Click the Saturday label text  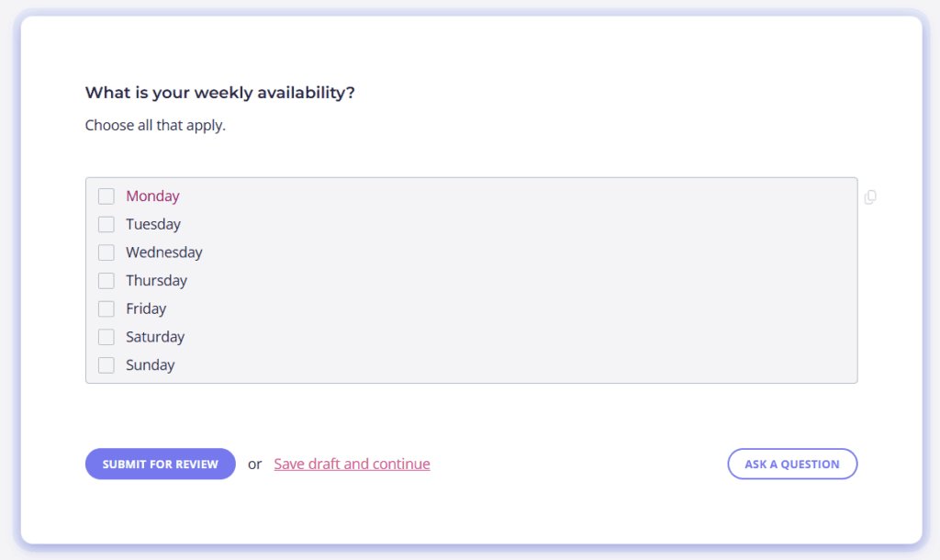click(x=155, y=337)
